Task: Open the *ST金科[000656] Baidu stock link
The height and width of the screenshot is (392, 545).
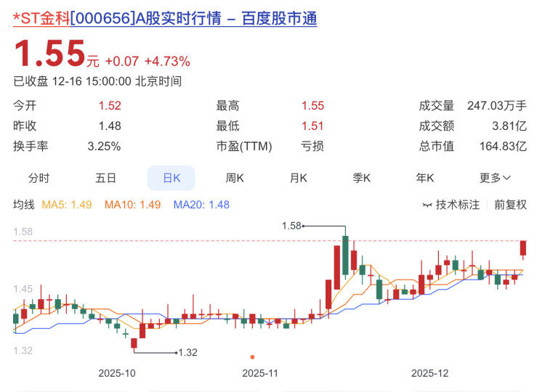Action: pos(165,18)
